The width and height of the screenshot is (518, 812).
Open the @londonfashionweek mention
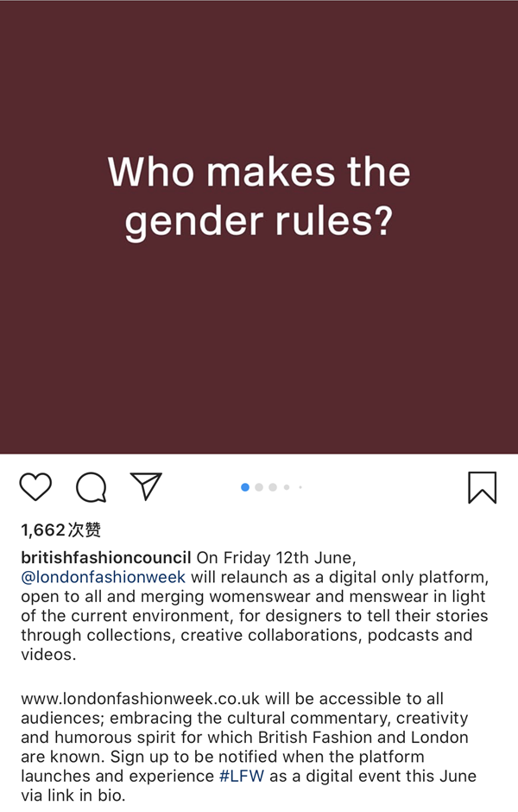coord(104,577)
